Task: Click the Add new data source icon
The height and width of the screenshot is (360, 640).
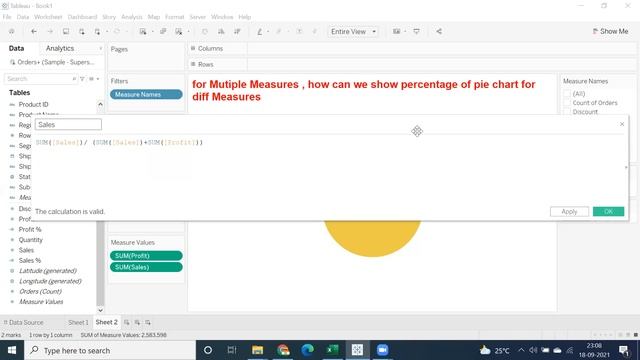Action: tap(82, 31)
